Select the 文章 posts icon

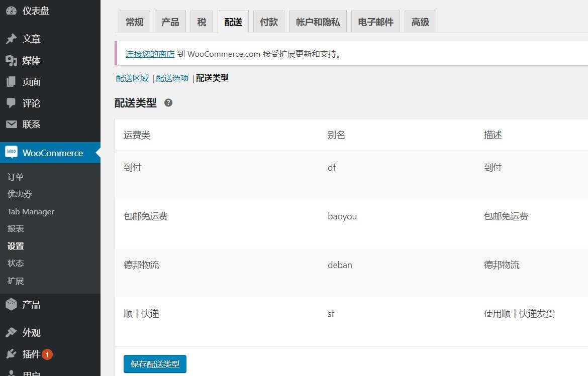pyautogui.click(x=11, y=39)
